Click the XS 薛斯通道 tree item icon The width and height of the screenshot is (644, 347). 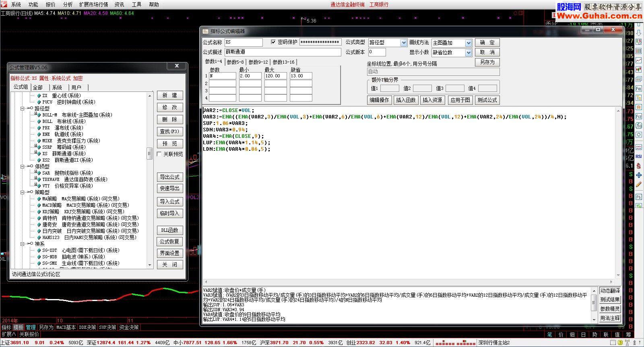click(39, 154)
